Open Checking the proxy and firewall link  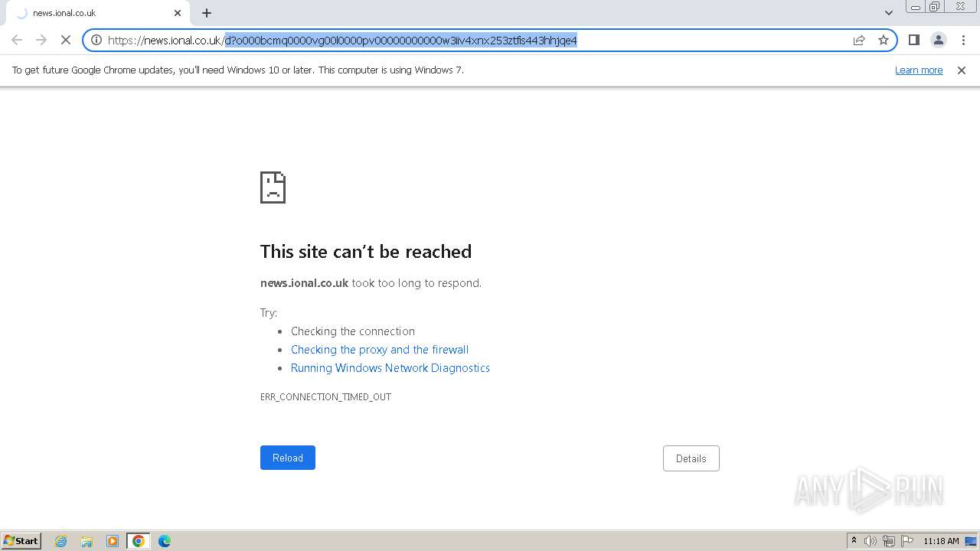tap(380, 350)
